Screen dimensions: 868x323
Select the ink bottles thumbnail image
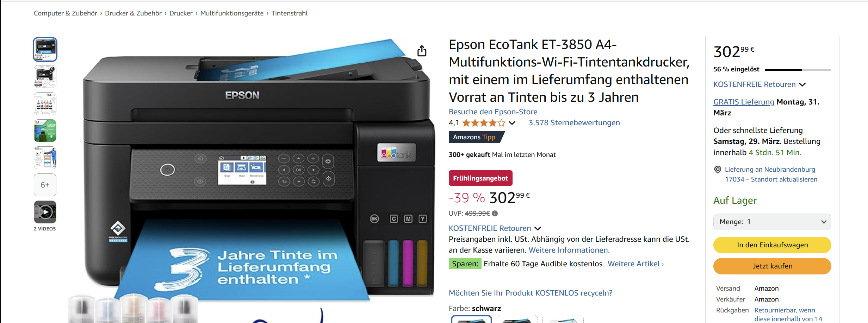coord(45,103)
